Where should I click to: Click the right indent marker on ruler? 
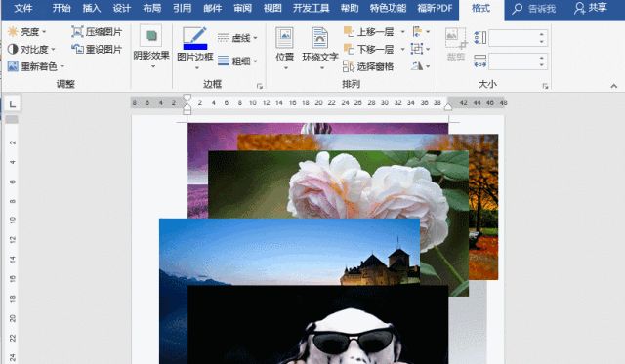pyautogui.click(x=448, y=106)
